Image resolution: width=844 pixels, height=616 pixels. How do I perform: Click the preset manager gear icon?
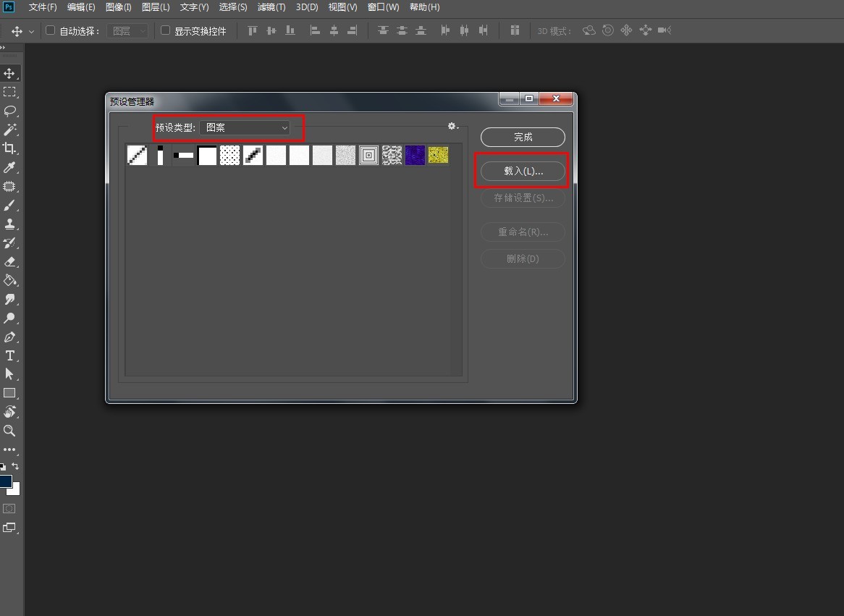[x=453, y=127]
